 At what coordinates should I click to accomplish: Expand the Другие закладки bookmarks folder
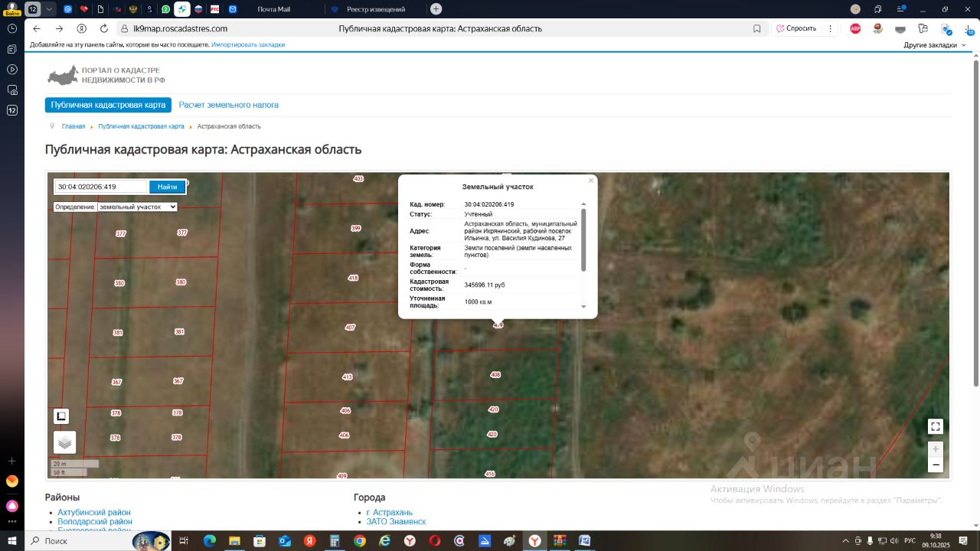(x=935, y=45)
